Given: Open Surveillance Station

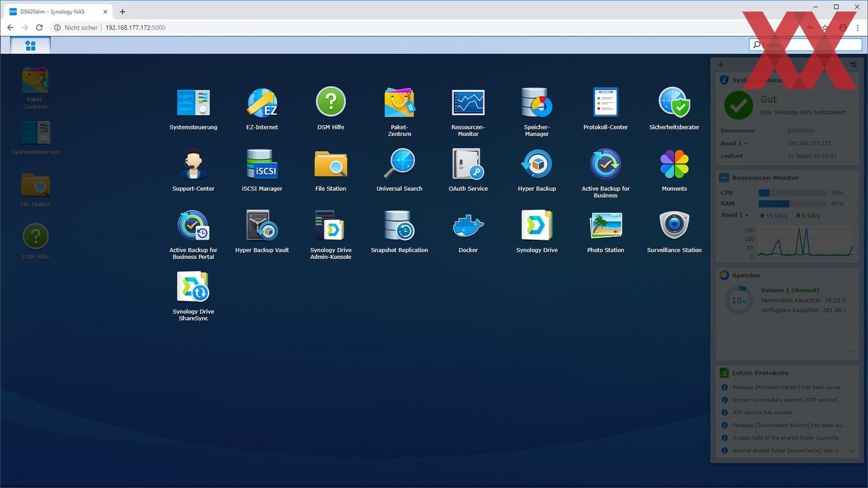Looking at the screenshot, I should point(674,226).
